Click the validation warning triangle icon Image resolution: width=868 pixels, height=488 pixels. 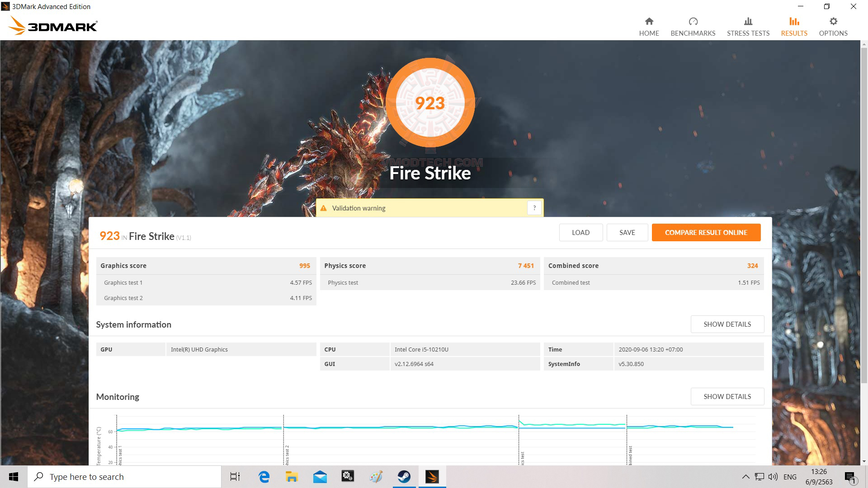pos(323,208)
